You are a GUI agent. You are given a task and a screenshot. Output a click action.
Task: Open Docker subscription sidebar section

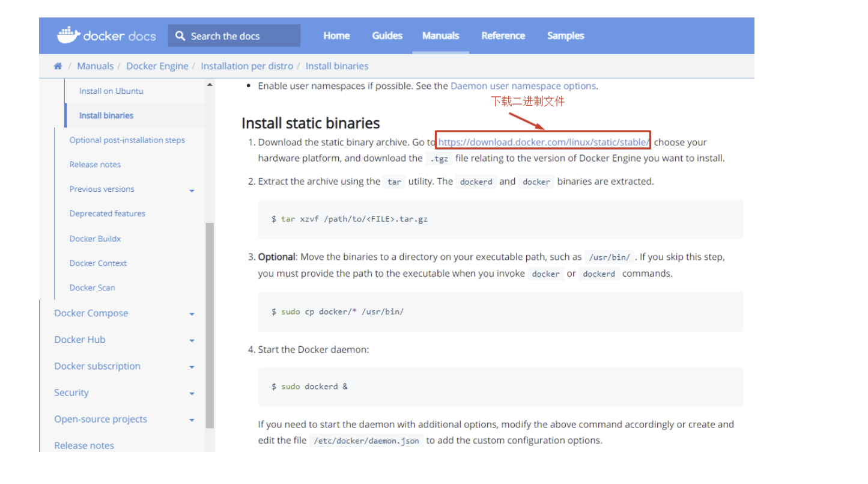[97, 366]
